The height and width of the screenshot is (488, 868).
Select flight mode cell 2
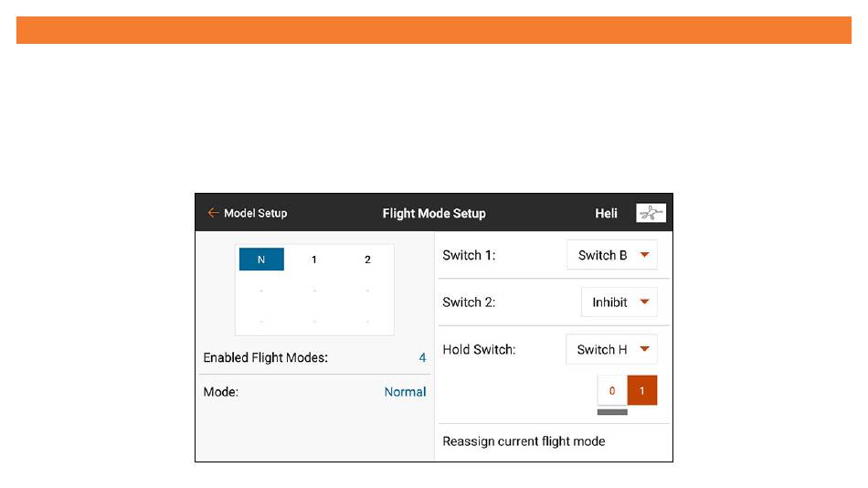[367, 260]
